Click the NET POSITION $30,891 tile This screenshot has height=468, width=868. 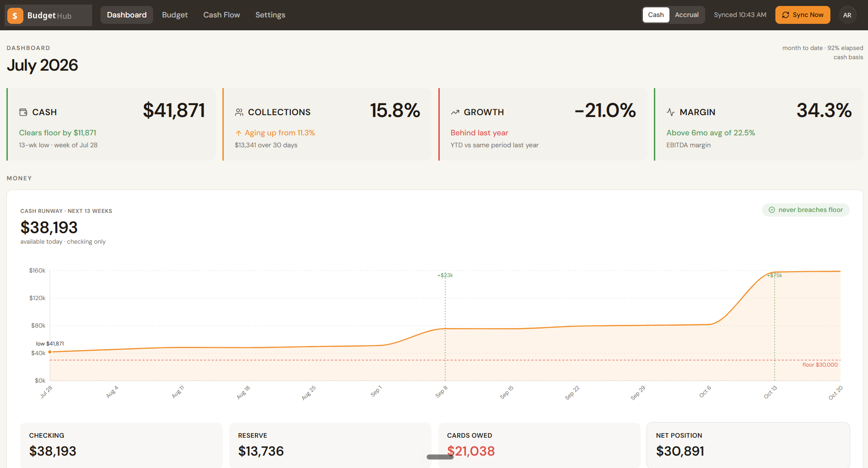click(748, 445)
